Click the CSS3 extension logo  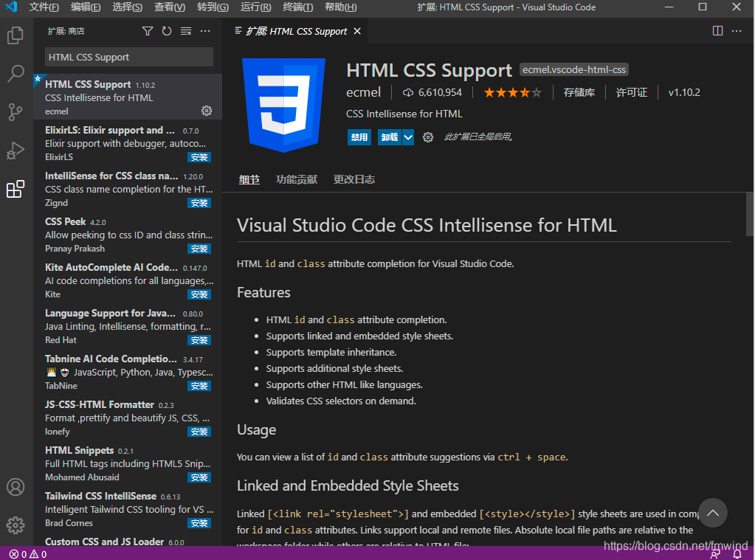[x=283, y=105]
